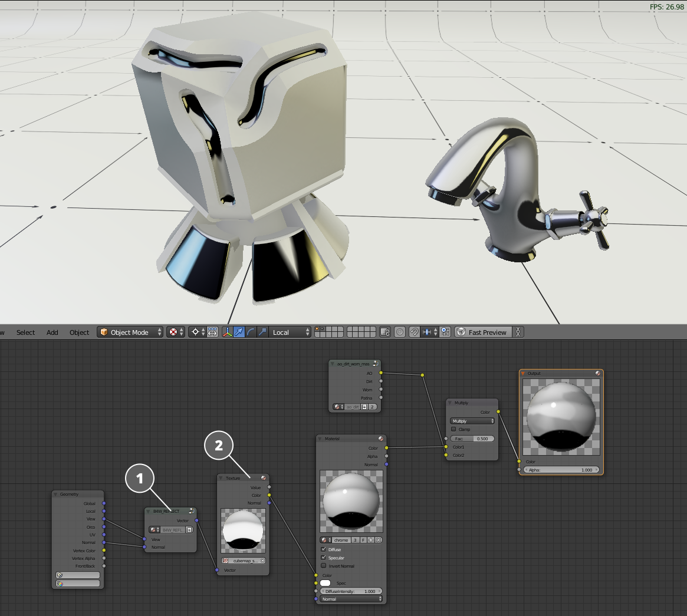Viewport: 687px width, 616px height.
Task: Click the scale manipulator icon
Action: 262,332
